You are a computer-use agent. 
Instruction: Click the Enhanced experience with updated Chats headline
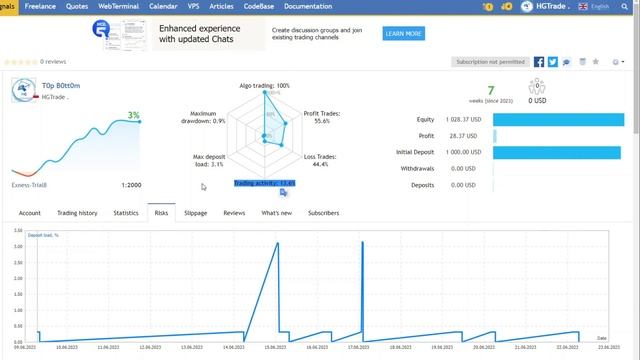point(200,34)
